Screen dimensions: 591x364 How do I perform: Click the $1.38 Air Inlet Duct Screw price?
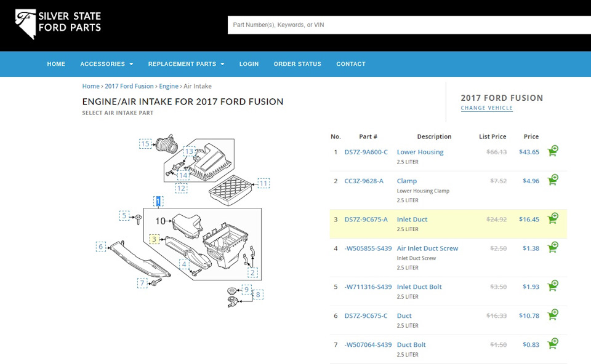pyautogui.click(x=531, y=248)
